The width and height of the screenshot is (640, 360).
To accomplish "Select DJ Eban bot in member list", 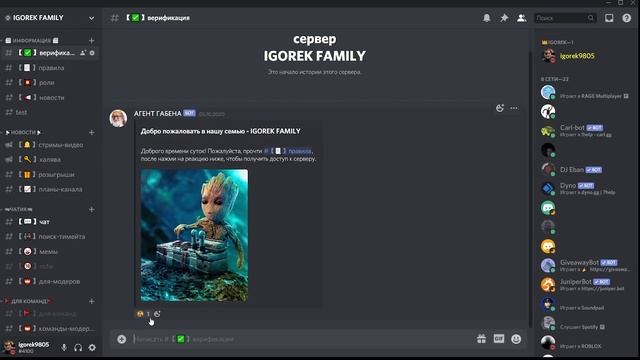I will point(586,169).
